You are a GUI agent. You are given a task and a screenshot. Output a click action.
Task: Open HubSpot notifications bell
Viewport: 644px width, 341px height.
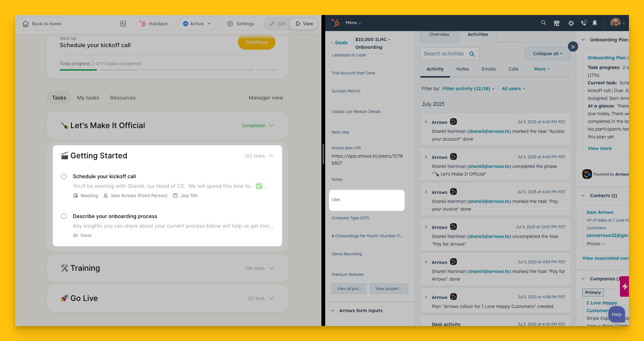coord(595,23)
